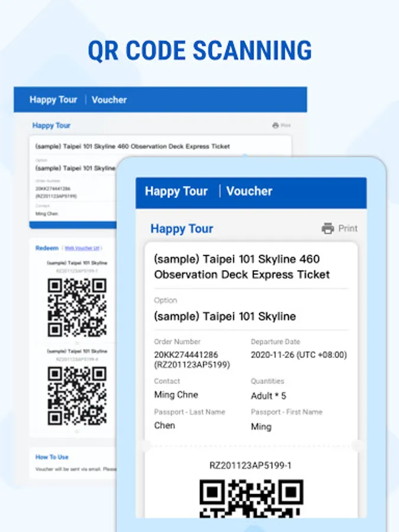Click quantities value Adult * 5
Screen dimensions: 399x532
coord(268,395)
